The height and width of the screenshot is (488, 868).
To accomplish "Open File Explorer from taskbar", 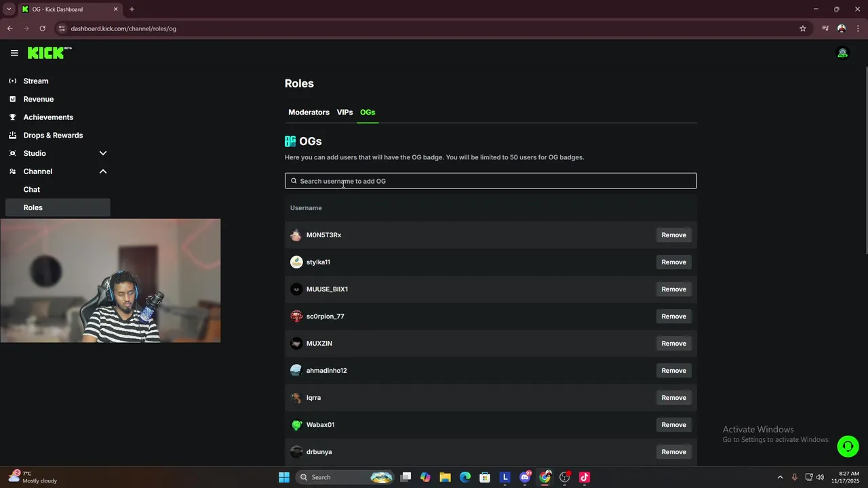I will (x=445, y=477).
